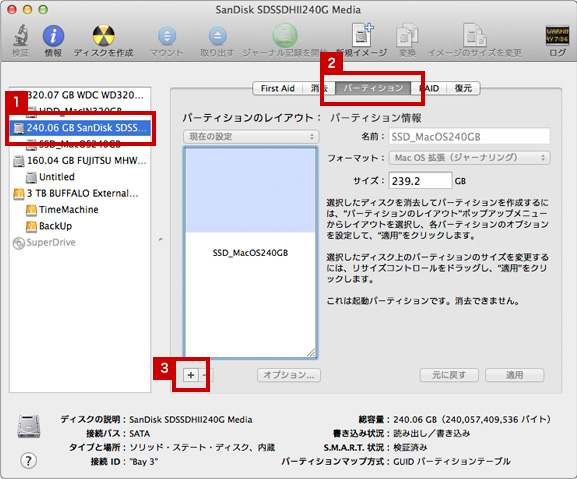Viewport: 577px width, 479px height.
Task: Switch to the First Aid tab
Action: 277,88
